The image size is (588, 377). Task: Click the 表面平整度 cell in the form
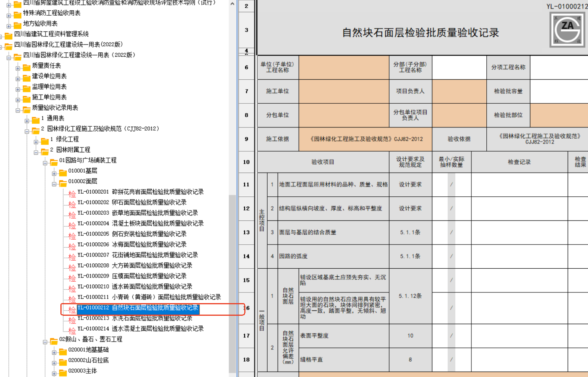tap(344, 336)
